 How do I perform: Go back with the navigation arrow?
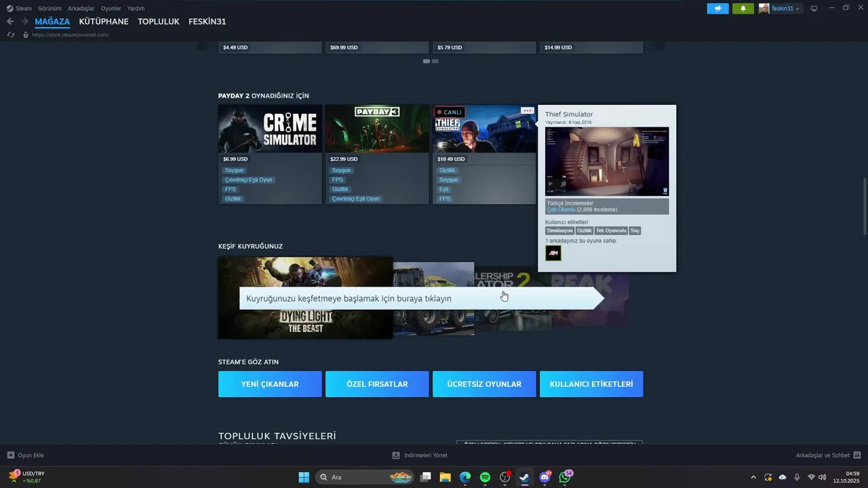pos(10,22)
